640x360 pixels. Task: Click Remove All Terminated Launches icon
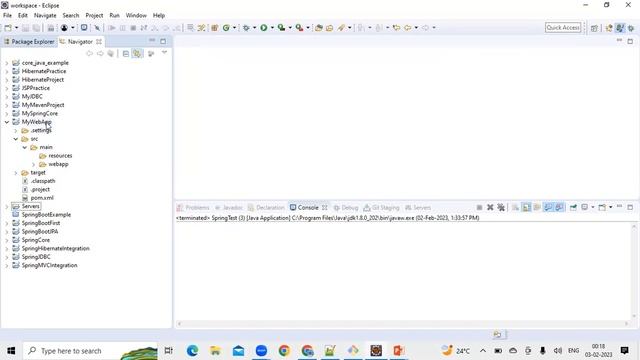501,207
